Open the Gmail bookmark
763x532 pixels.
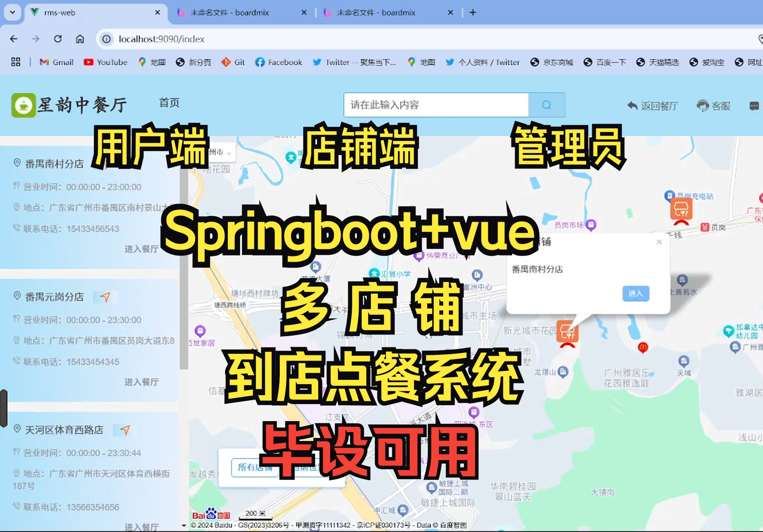point(56,62)
